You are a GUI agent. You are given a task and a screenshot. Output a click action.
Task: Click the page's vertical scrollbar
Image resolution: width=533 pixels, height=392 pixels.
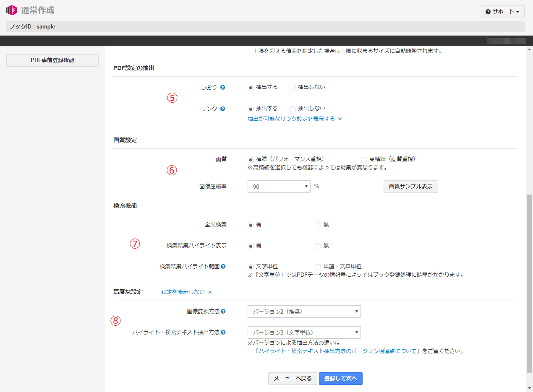(x=528, y=283)
